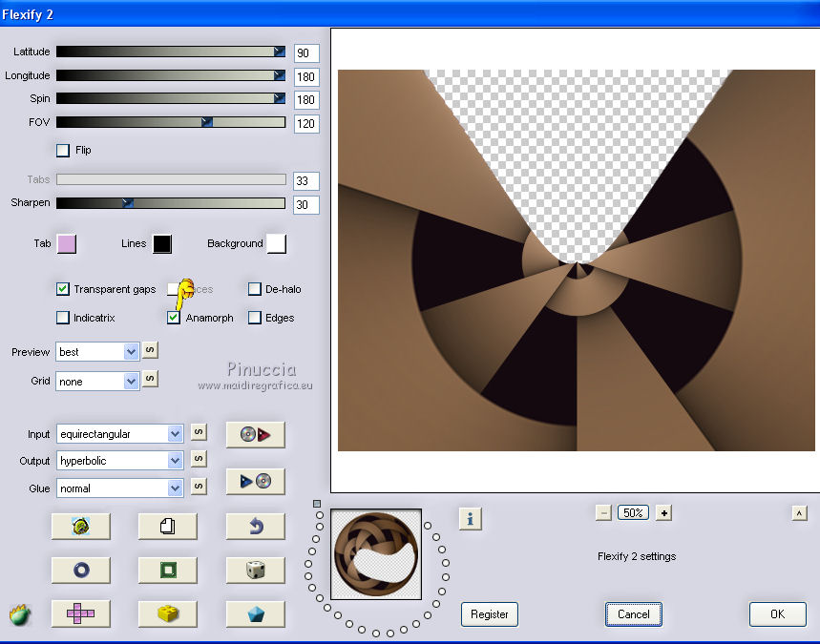The height and width of the screenshot is (644, 820).
Task: Click the S button next to Grid
Action: [150, 379]
